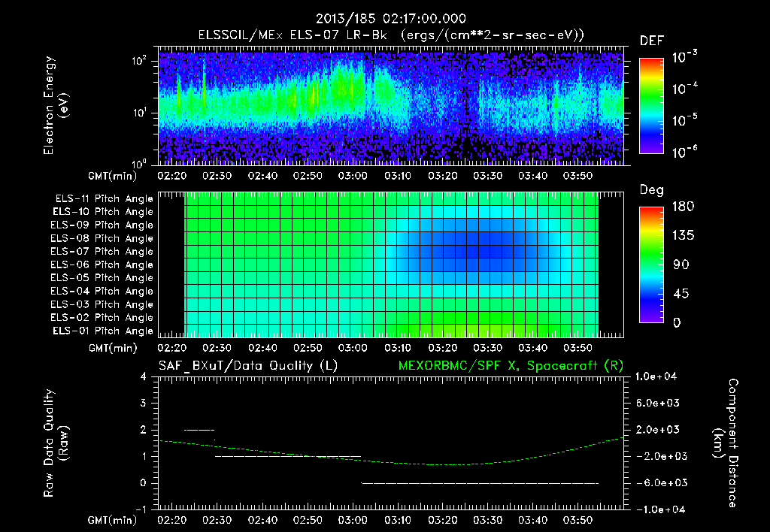The height and width of the screenshot is (532, 770).
Task: Select the ELS-09 Pitch Angle row label
Action: click(x=102, y=225)
